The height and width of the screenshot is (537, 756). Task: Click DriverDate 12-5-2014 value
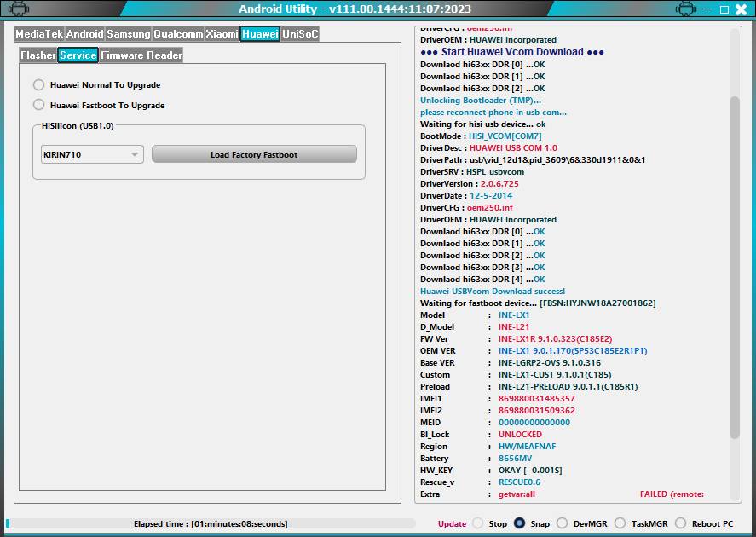491,196
